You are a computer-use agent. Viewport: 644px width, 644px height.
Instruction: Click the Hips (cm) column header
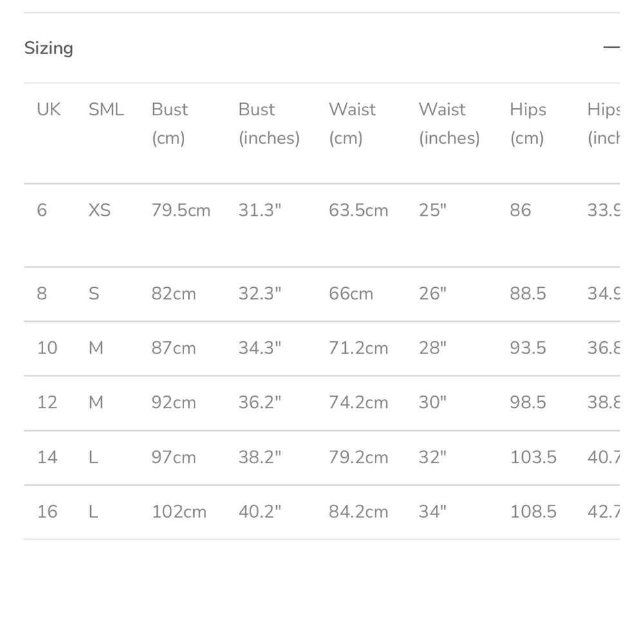[x=527, y=123]
